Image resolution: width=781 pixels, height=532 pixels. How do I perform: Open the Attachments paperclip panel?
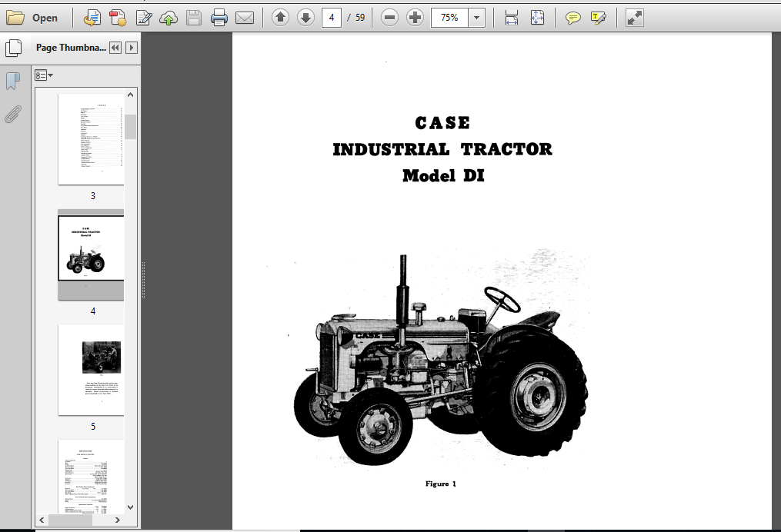(x=13, y=114)
